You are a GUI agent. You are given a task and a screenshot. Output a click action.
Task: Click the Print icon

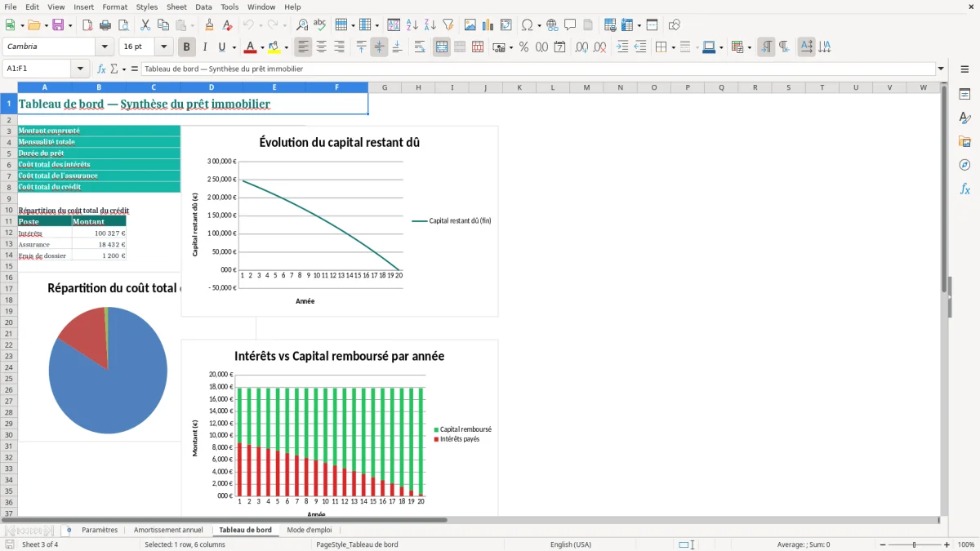click(105, 25)
